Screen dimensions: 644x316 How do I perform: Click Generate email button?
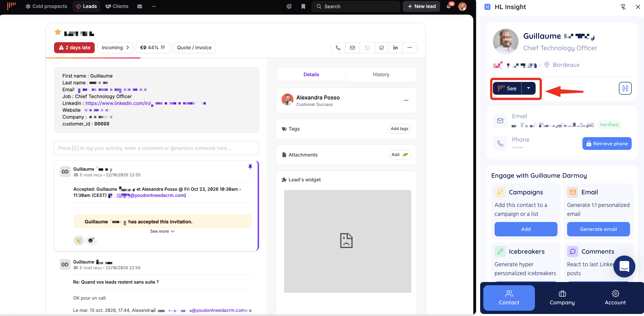(598, 229)
